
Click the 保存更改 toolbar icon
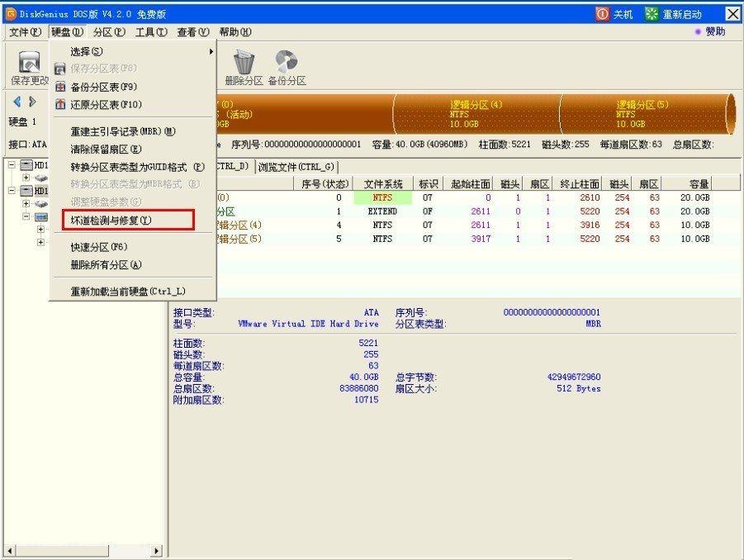coord(30,62)
